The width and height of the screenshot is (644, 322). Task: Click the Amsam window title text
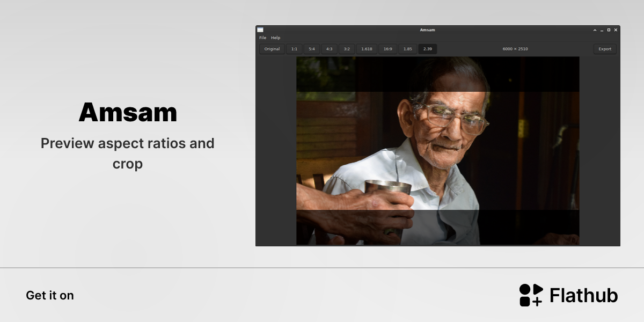tap(428, 30)
